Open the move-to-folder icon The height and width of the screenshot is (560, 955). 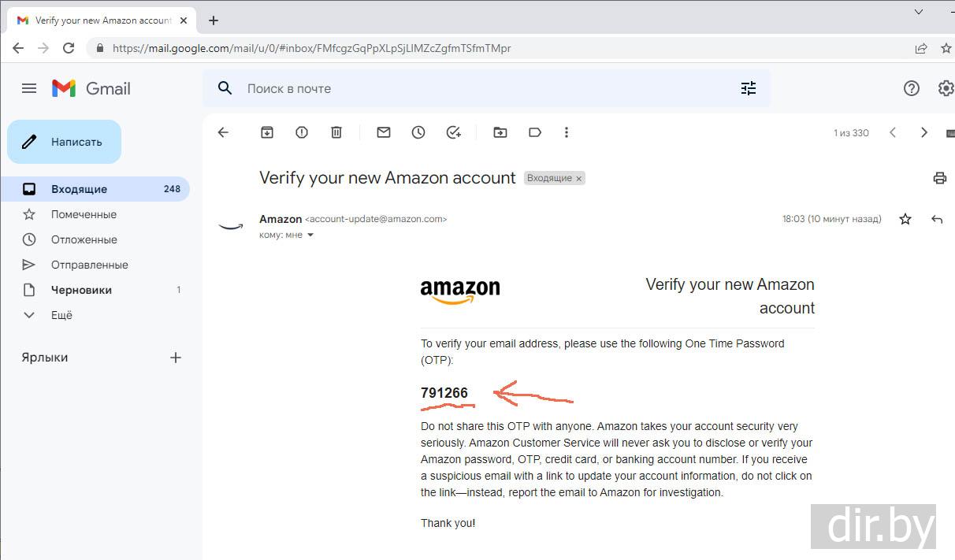click(500, 132)
